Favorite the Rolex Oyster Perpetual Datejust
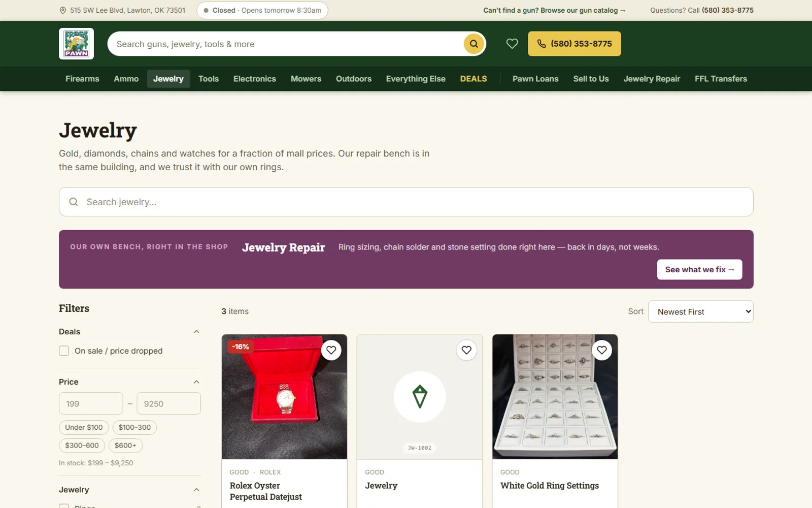This screenshot has height=508, width=812. tap(331, 350)
